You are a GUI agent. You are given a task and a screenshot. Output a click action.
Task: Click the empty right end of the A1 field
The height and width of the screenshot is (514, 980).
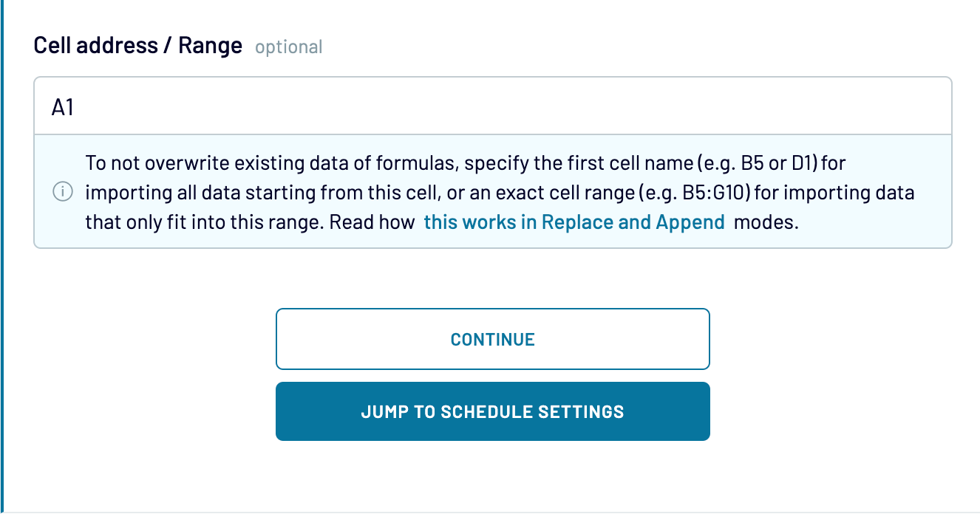point(887,107)
